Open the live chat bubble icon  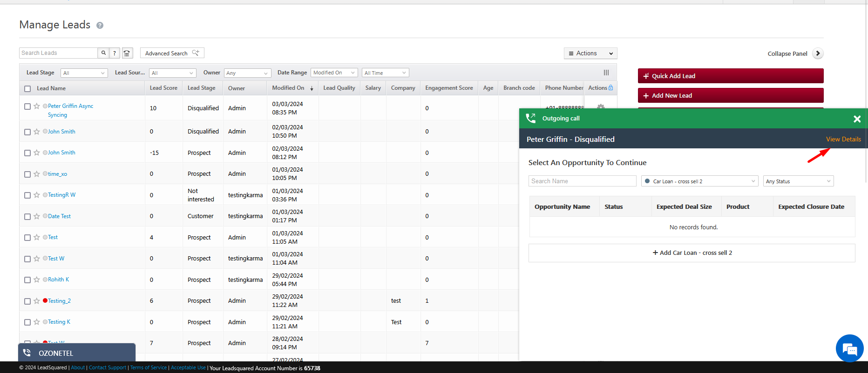pyautogui.click(x=849, y=348)
